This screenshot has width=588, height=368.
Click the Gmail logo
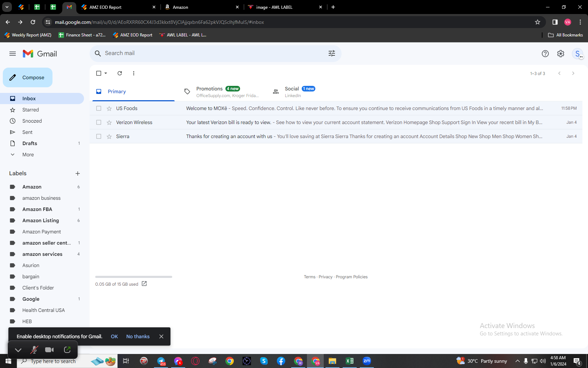click(x=40, y=54)
